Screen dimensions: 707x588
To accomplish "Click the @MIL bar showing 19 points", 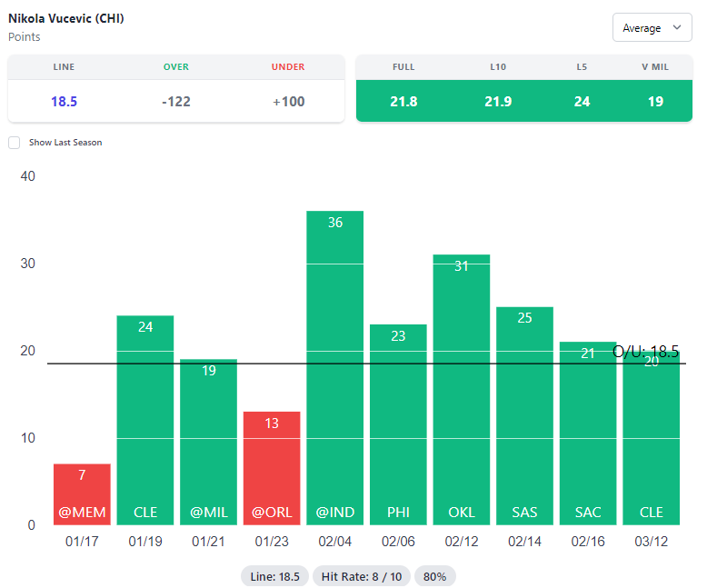I will [208, 441].
